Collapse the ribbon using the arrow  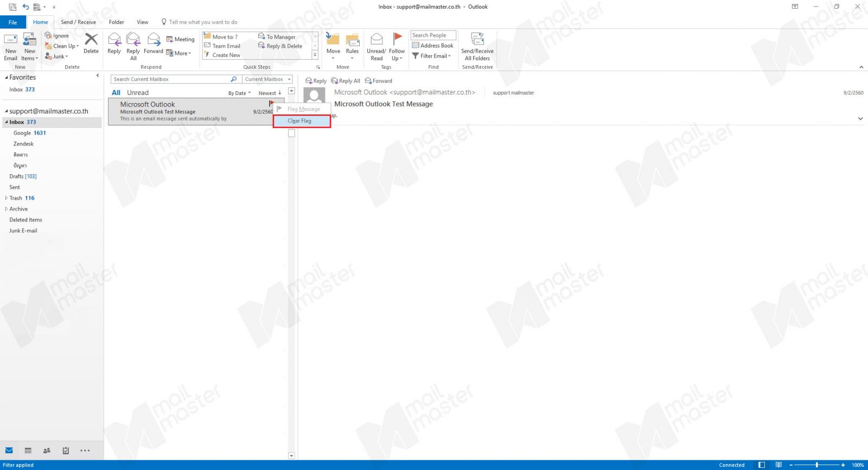tap(861, 67)
